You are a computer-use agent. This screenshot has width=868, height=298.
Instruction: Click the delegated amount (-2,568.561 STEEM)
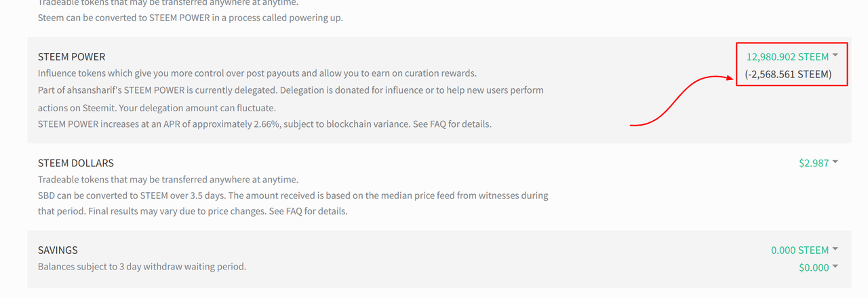[787, 74]
